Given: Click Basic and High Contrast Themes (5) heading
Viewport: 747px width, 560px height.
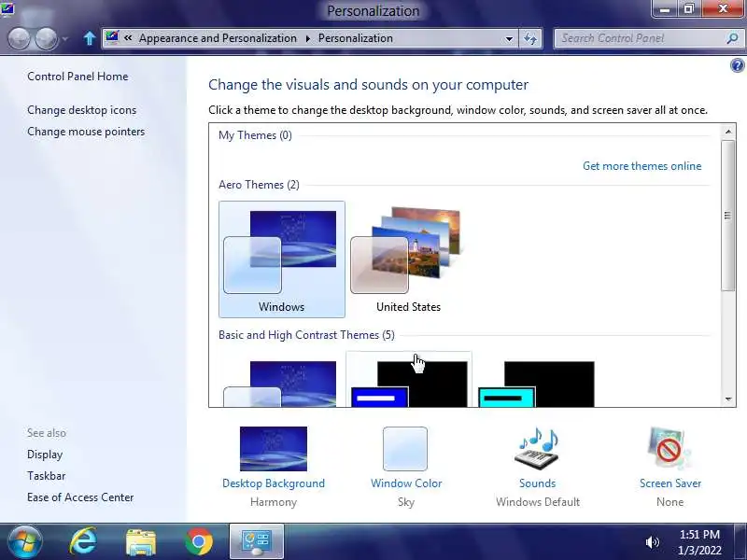Looking at the screenshot, I should 307,335.
